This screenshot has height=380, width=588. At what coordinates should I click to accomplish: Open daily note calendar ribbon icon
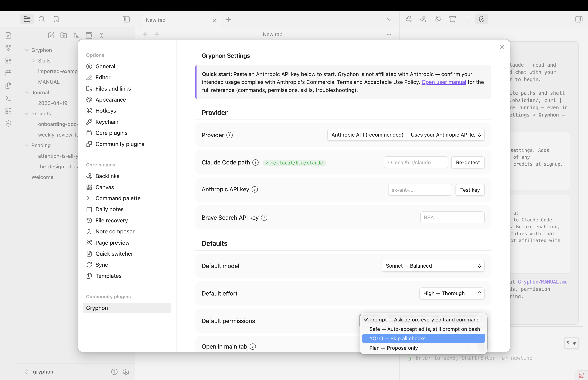pos(8,73)
